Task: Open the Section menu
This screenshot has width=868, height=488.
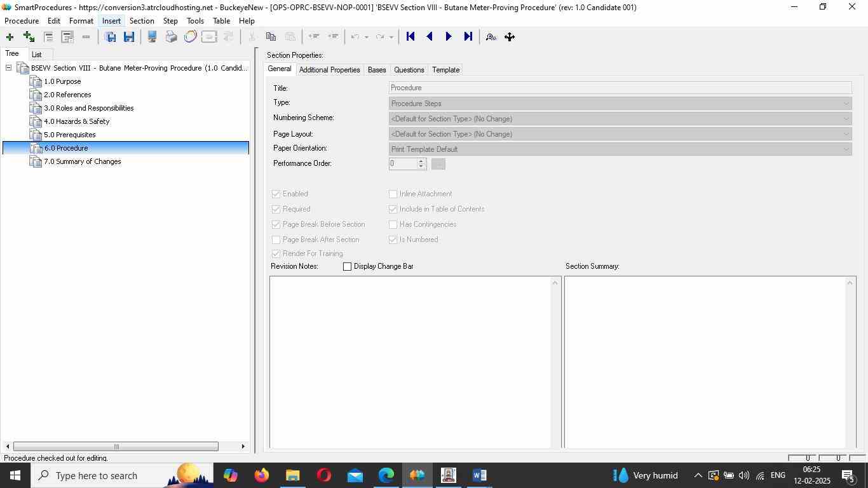Action: coord(142,21)
